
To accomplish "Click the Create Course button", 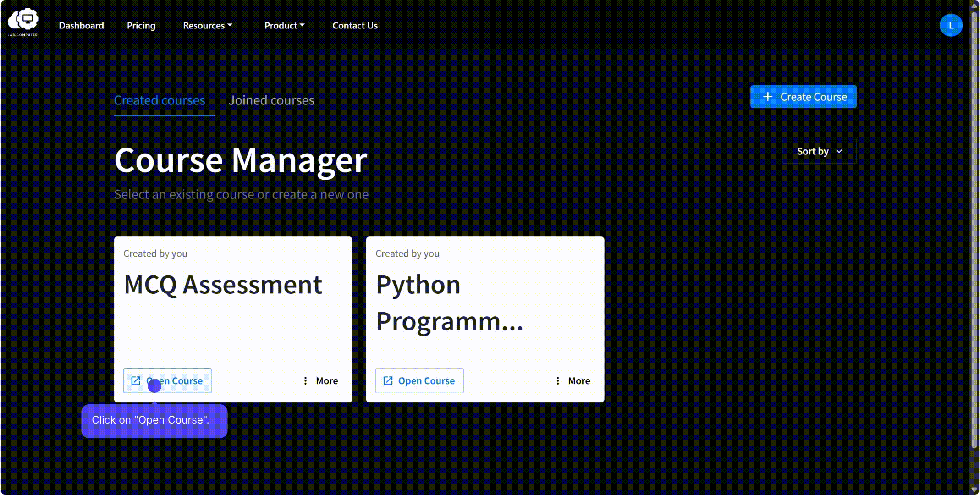I will (x=803, y=97).
